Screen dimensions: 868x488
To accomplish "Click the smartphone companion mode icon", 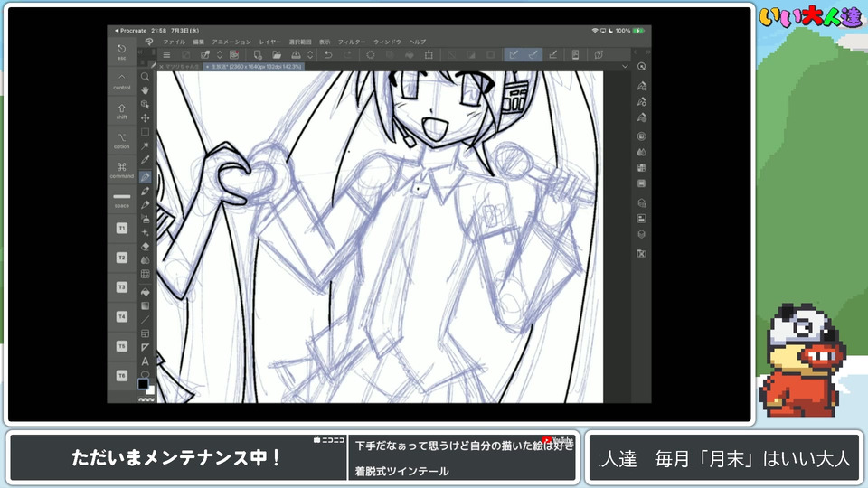I will (575, 55).
